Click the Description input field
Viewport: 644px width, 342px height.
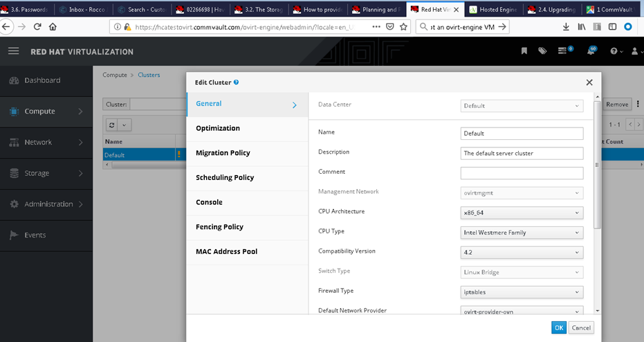[x=522, y=153]
